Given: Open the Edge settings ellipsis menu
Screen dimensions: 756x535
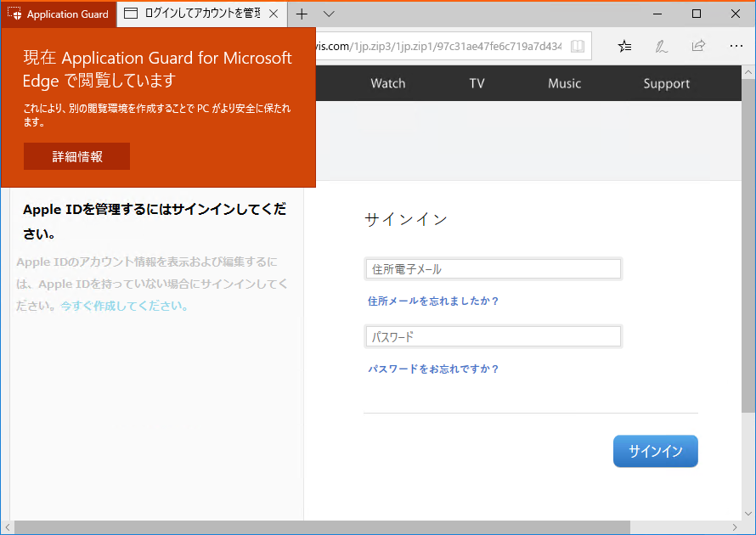Looking at the screenshot, I should [736, 46].
